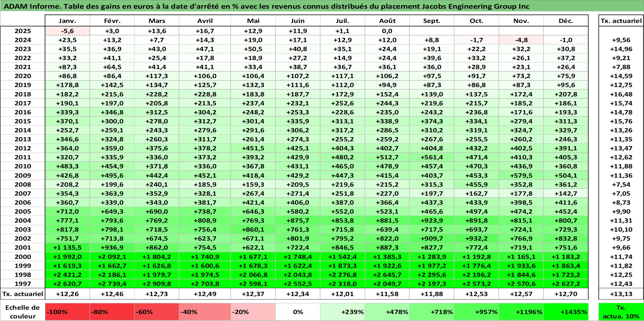The image size is (644, 321).
Task: Click the -80% color scale swatch
Action: coord(112,312)
